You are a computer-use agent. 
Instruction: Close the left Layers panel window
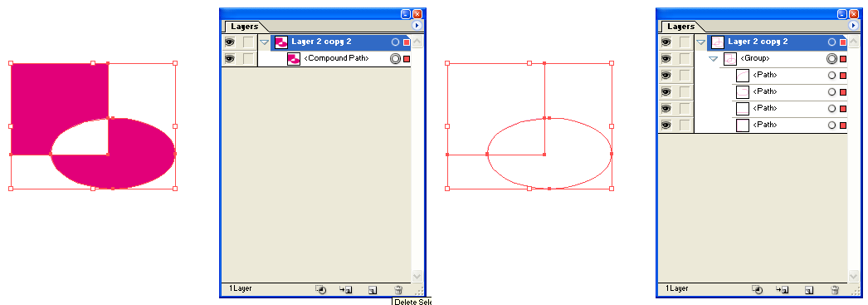click(417, 14)
